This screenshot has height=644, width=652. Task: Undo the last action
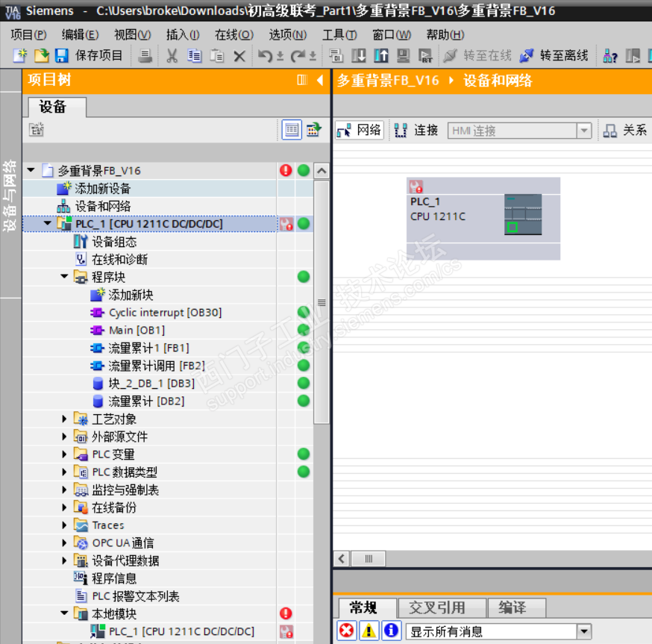click(266, 56)
